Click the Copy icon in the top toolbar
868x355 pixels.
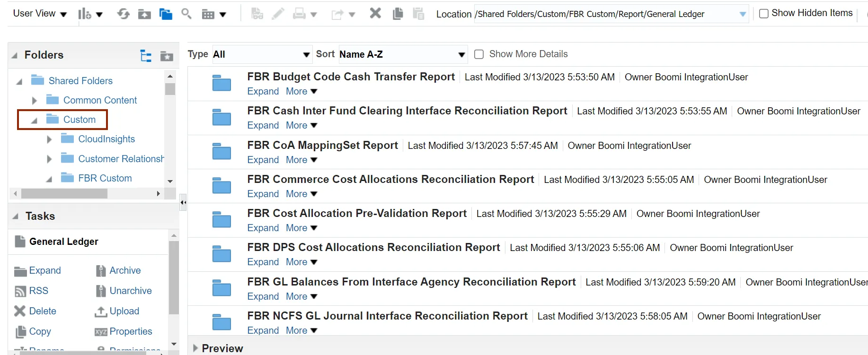coord(398,14)
